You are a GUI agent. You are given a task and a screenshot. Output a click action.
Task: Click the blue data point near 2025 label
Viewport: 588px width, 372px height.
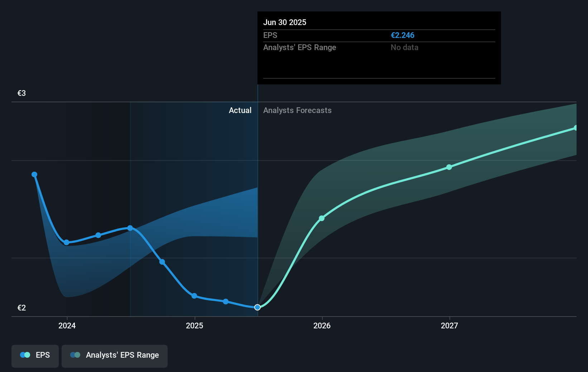[x=194, y=296]
